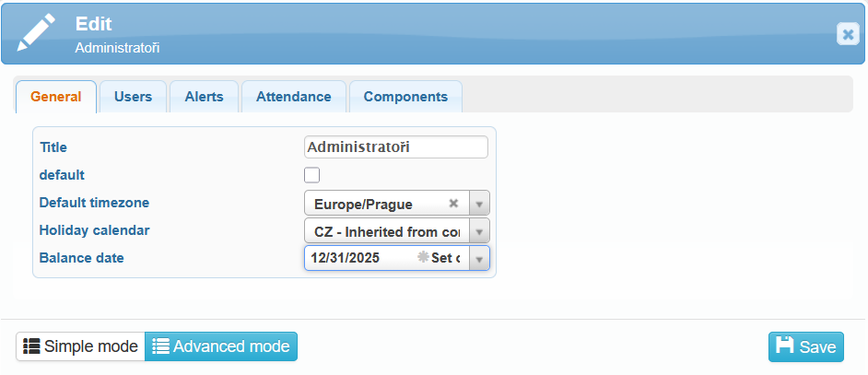Switch to Simple mode
The height and width of the screenshot is (375, 868).
point(80,346)
